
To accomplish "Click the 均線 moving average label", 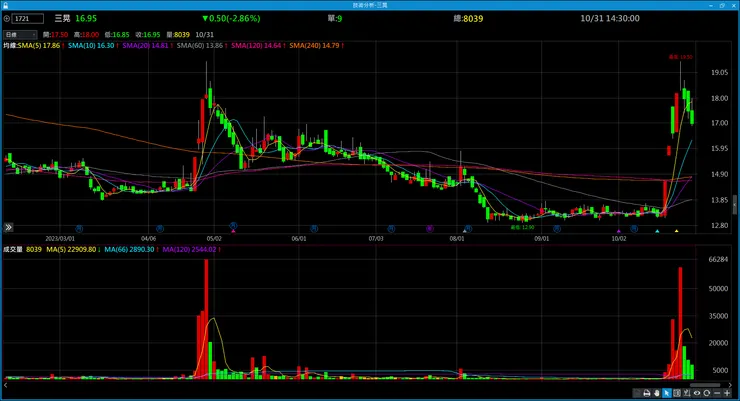I will [x=10, y=46].
